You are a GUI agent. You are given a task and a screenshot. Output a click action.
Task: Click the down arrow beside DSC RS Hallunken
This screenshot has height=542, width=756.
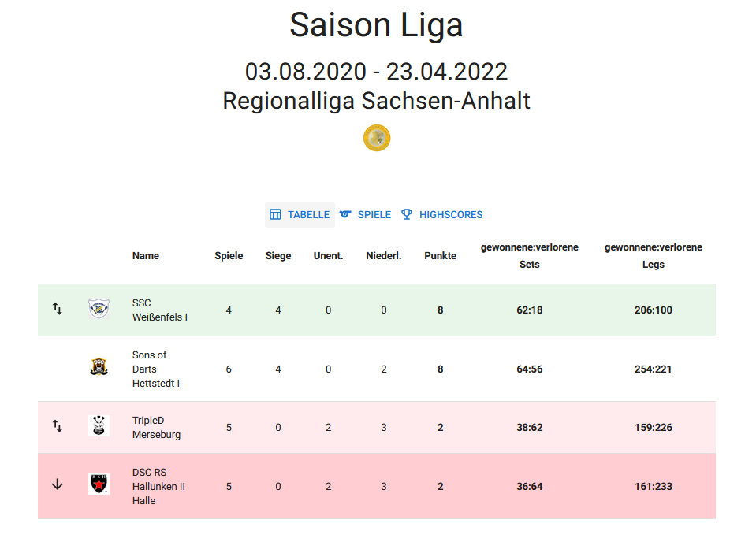pyautogui.click(x=58, y=484)
